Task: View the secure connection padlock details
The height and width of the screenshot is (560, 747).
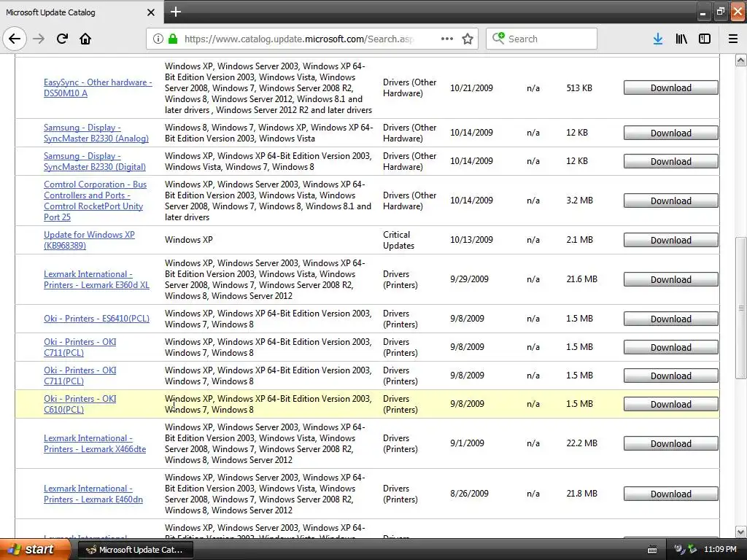Action: 172,39
